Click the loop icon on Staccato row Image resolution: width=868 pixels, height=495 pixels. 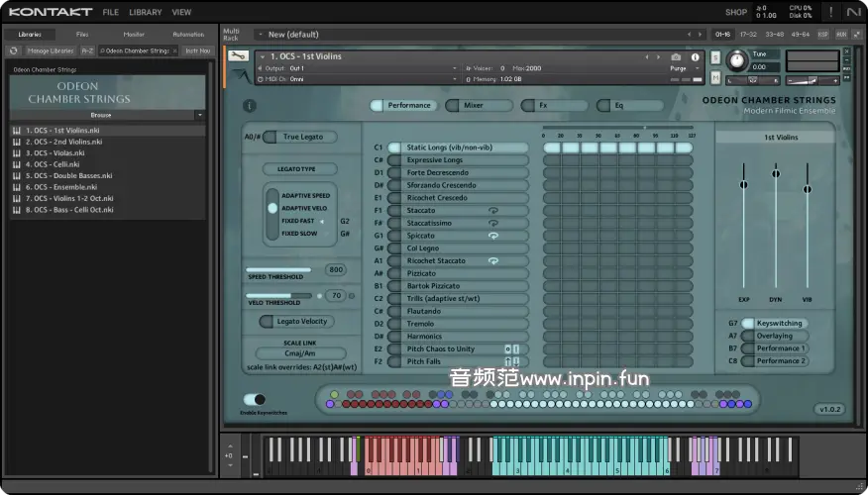(x=492, y=211)
